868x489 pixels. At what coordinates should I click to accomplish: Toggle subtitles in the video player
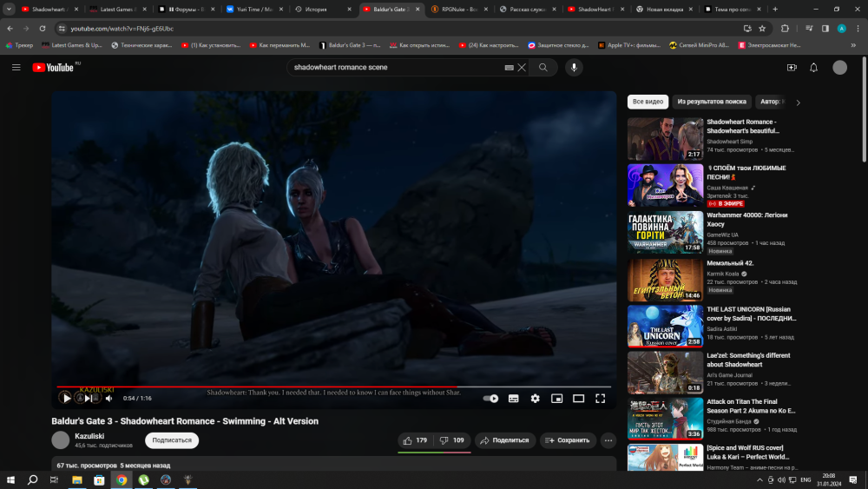coord(513,399)
